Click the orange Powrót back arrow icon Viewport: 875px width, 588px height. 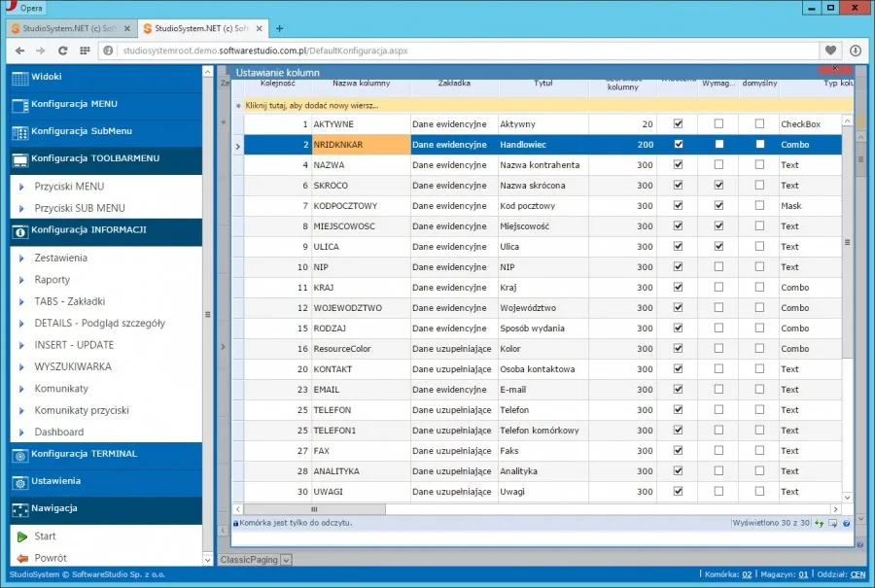click(22, 559)
